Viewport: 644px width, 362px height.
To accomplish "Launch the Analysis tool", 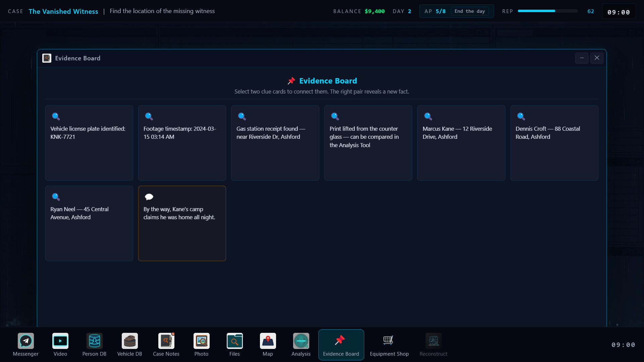I will pos(301,345).
